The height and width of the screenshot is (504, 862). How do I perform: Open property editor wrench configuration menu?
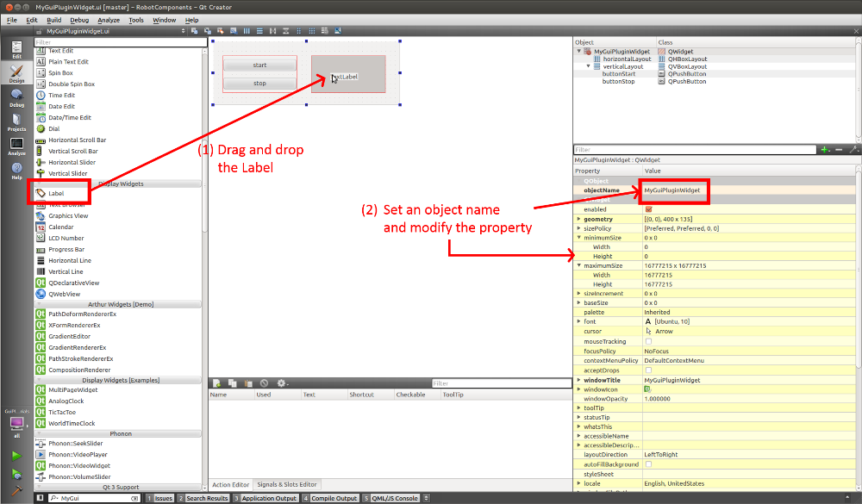853,150
